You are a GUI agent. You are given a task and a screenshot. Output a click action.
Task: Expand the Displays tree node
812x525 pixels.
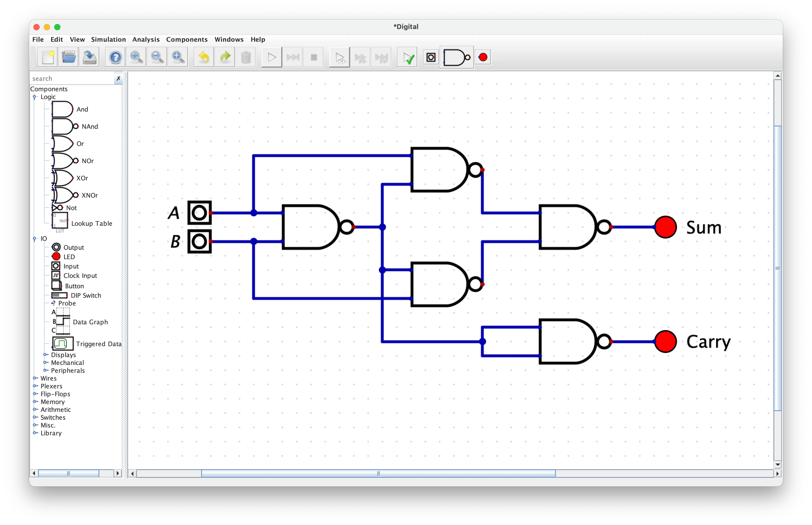point(45,355)
